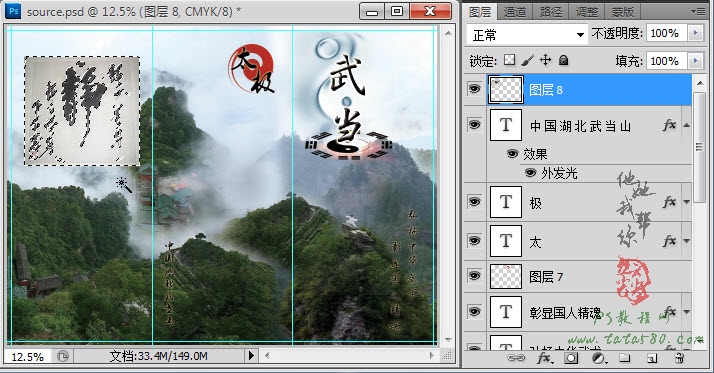Collapse effects of 中国湖北武当山 layer
This screenshot has height=373, width=714.
[687, 125]
